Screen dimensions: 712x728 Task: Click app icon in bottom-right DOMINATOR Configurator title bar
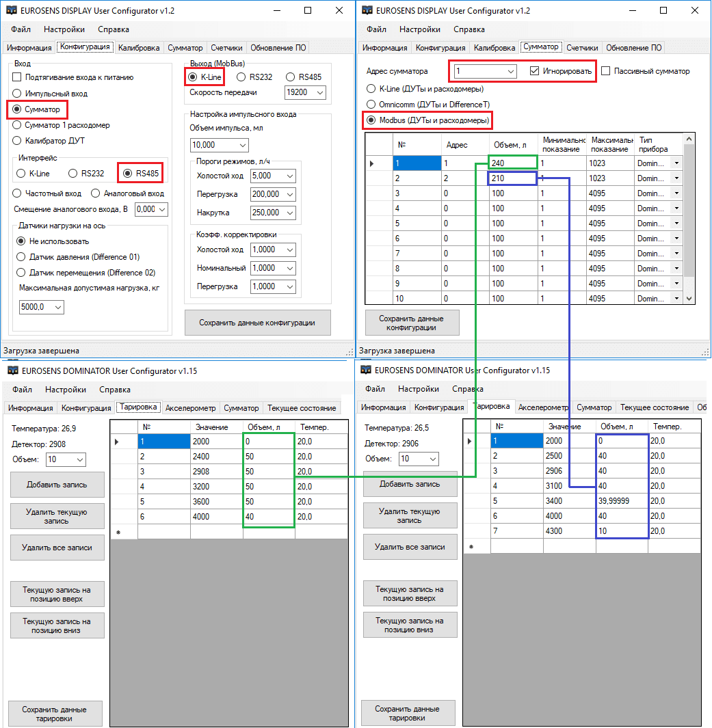pyautogui.click(x=366, y=370)
